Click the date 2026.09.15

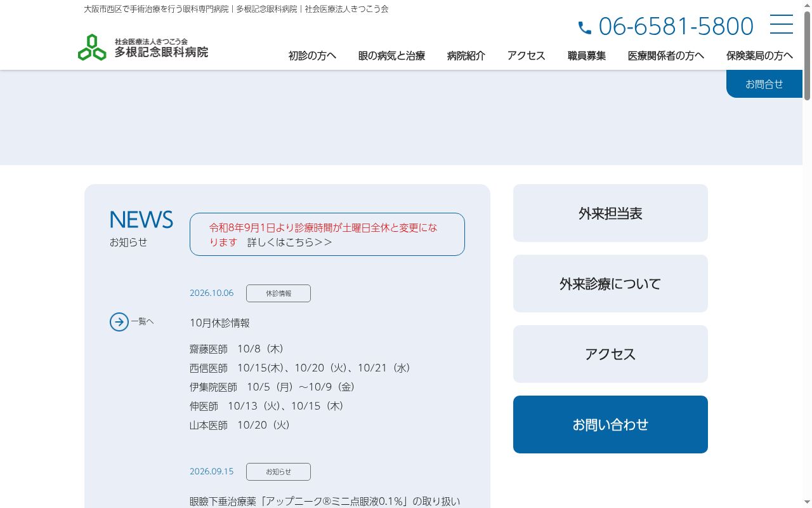pyautogui.click(x=211, y=472)
